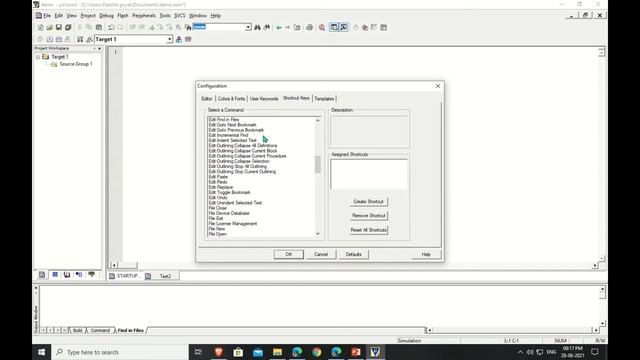Collapse the Target 1 tree node
This screenshot has width=640, height=360.
click(x=38, y=57)
